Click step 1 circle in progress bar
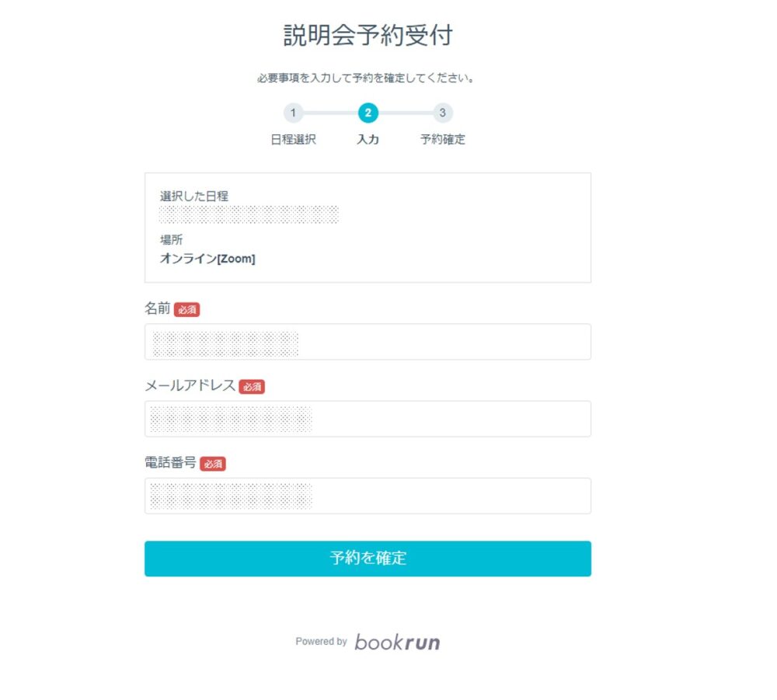Image resolution: width=777 pixels, height=700 pixels. coord(293,113)
